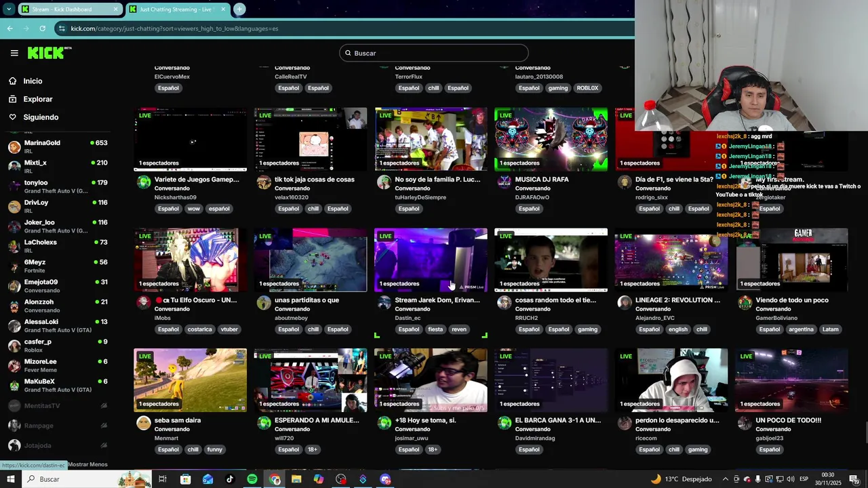Open Mixti_x channel in the sidebar
The width and height of the screenshot is (868, 488).
click(58, 166)
